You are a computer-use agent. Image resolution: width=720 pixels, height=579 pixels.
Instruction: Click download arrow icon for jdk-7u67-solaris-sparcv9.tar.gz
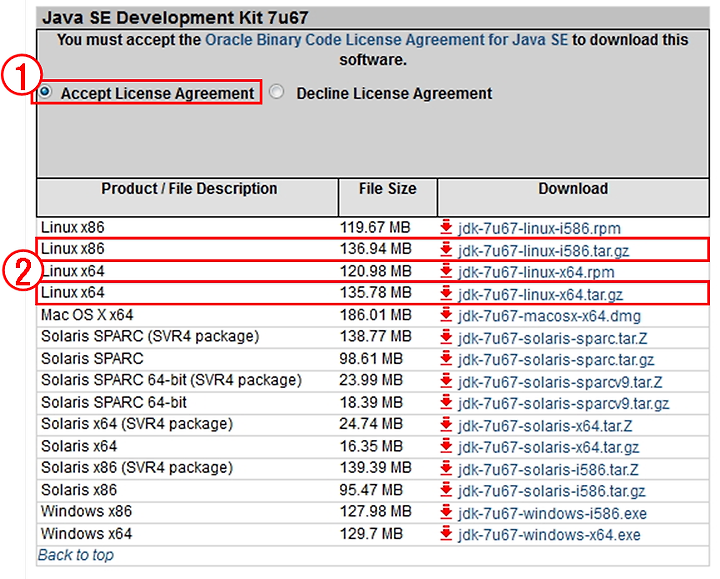[x=446, y=403]
